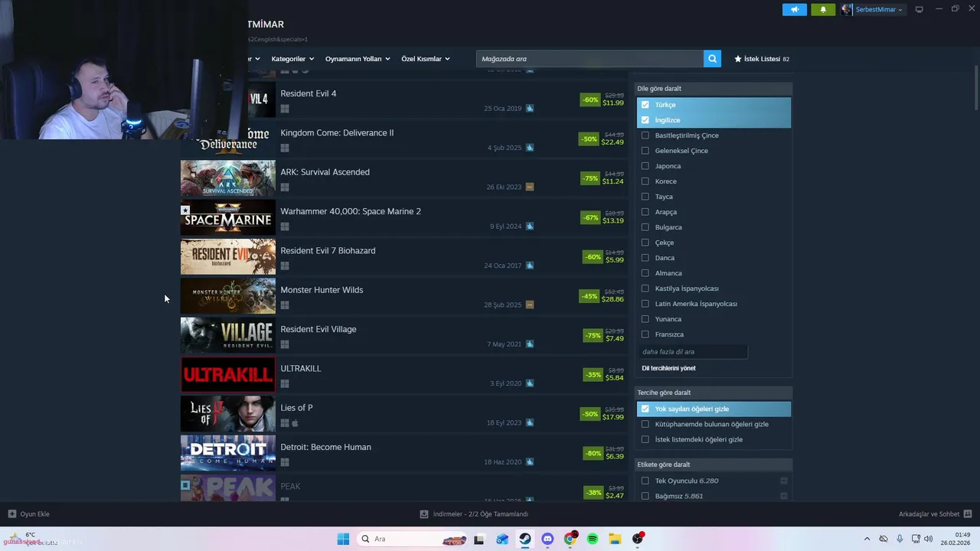Click the store search magnifier button

pos(712,59)
